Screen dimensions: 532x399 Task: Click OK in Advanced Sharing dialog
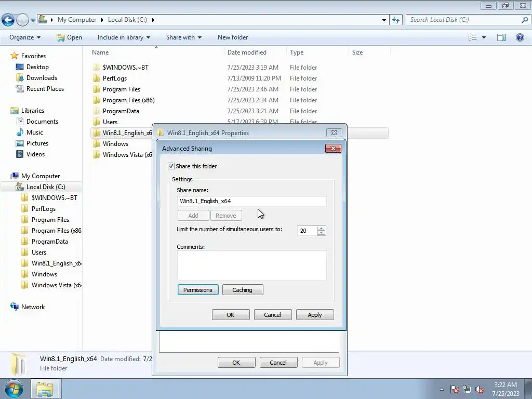pyautogui.click(x=231, y=315)
